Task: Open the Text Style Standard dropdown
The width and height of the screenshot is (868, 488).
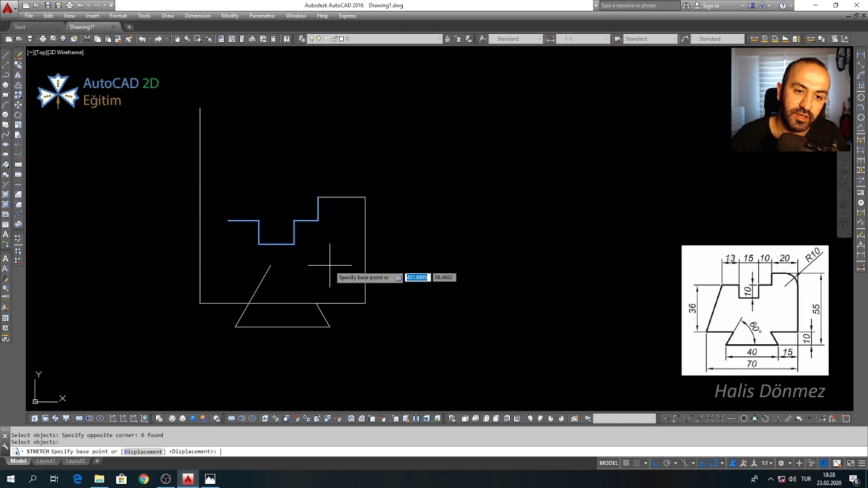Action: click(x=516, y=39)
